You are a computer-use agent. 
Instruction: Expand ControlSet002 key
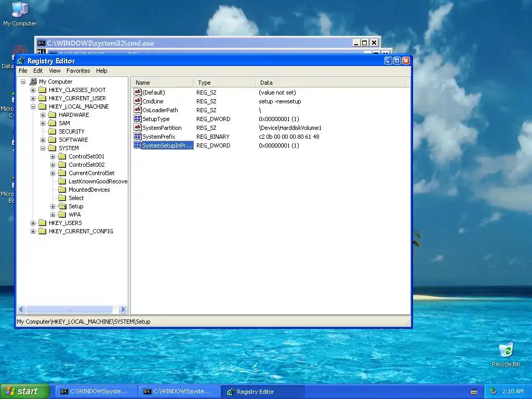[x=52, y=165]
